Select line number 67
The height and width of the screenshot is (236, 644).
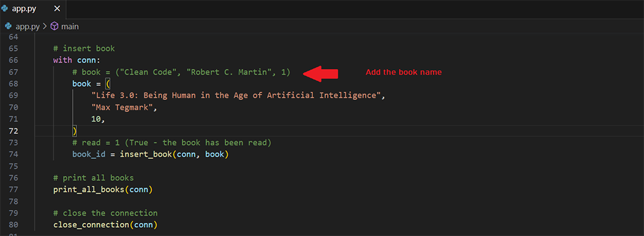pyautogui.click(x=13, y=72)
